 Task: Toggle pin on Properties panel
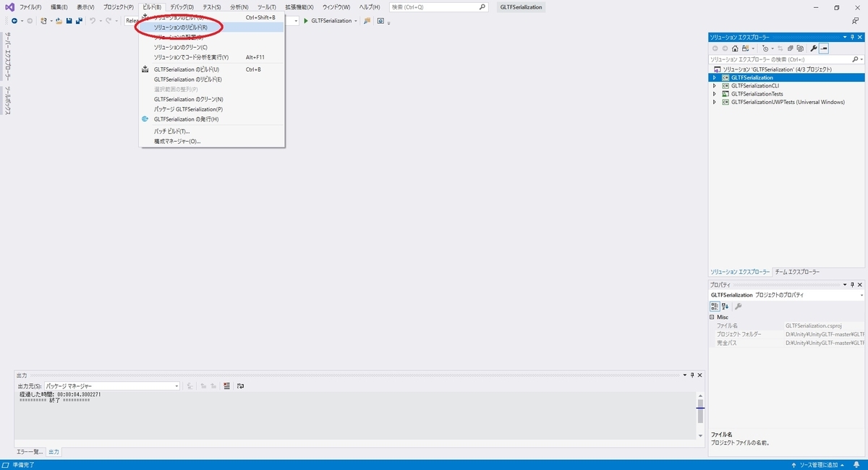[852, 285]
